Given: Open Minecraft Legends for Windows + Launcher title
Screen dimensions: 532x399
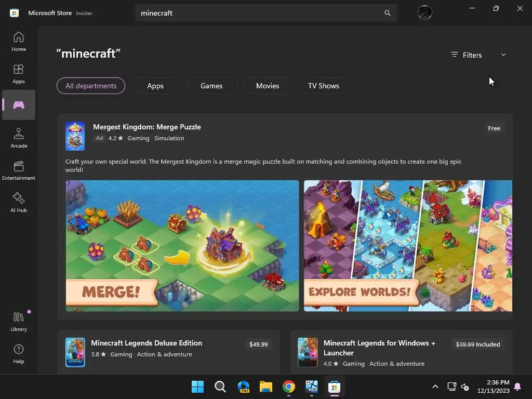Looking at the screenshot, I should [x=379, y=348].
